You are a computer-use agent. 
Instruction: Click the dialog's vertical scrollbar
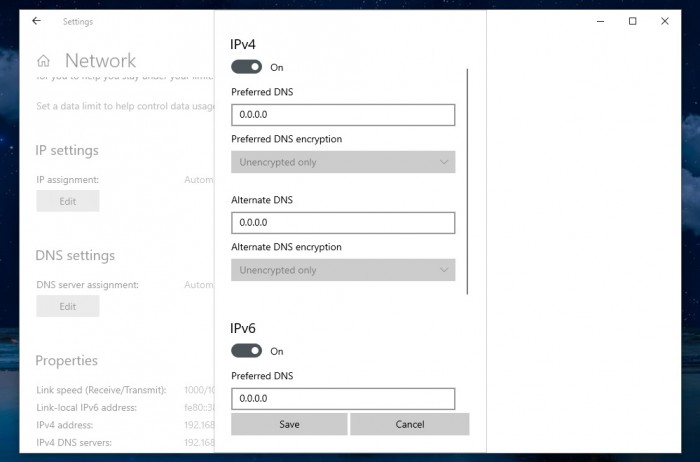[467, 181]
